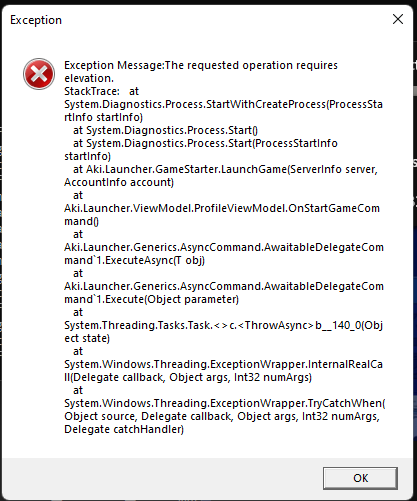Image resolution: width=417 pixels, height=501 pixels.
Task: Click the ProfileViewModel.OnStartGameCommand line
Action: pos(222,208)
